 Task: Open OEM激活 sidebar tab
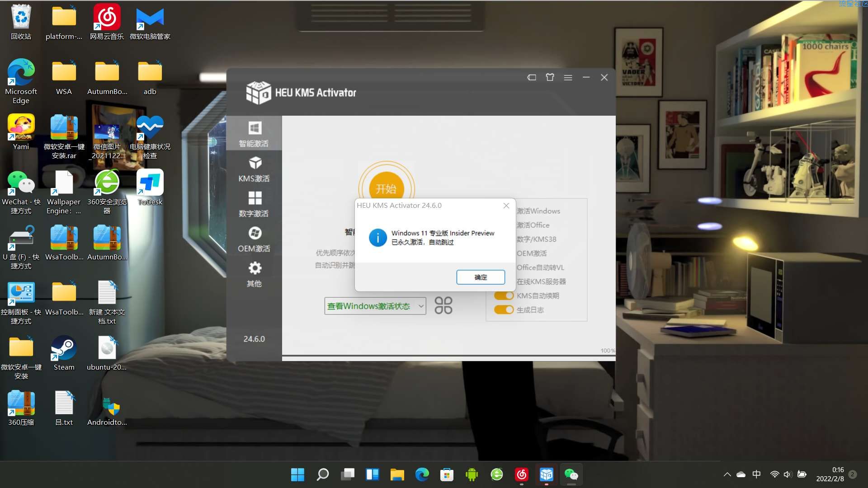(254, 239)
